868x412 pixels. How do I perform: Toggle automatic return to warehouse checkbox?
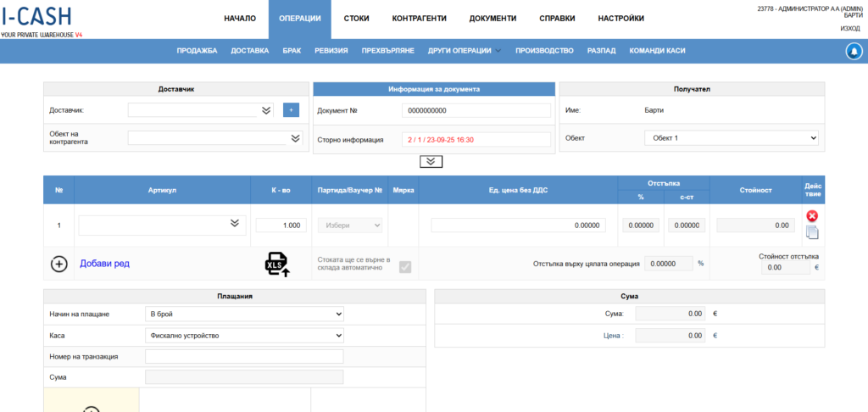[405, 266]
